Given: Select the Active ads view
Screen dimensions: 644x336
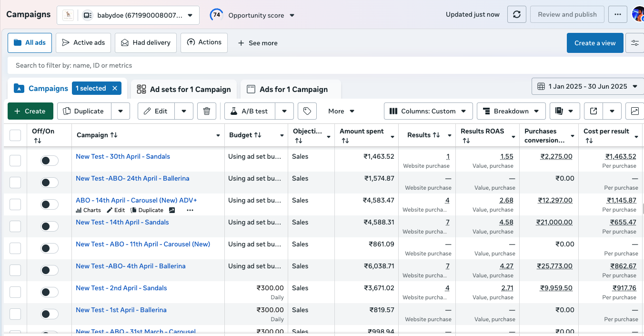Looking at the screenshot, I should (x=83, y=43).
